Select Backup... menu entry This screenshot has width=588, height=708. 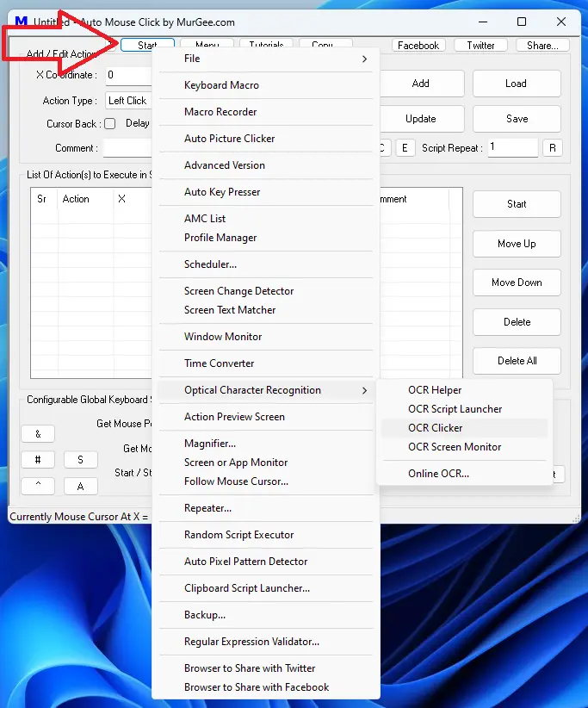click(x=266, y=615)
